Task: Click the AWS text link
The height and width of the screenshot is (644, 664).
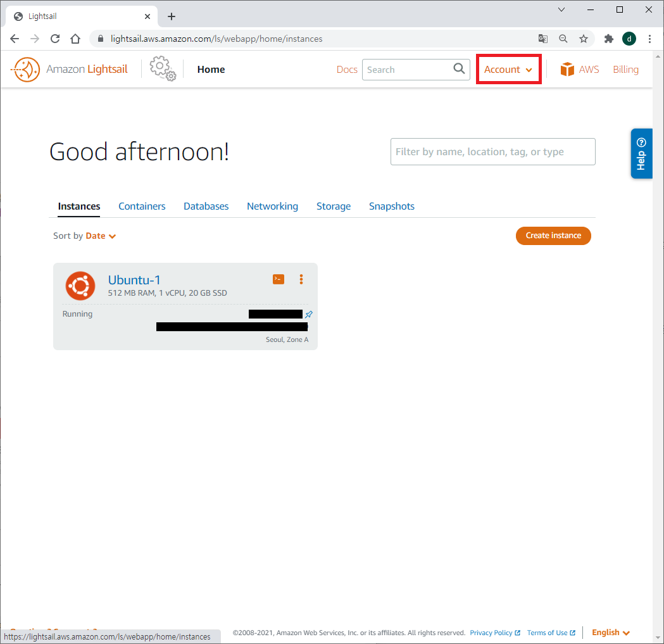Action: pyautogui.click(x=589, y=70)
